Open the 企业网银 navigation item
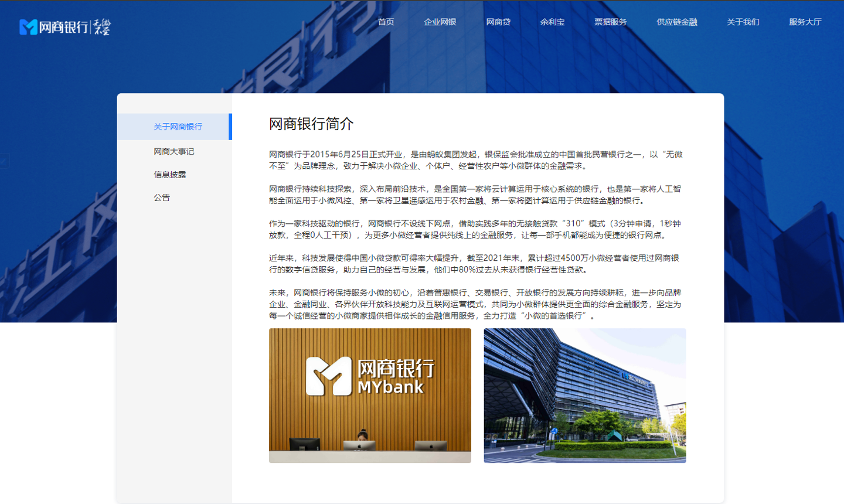 (x=440, y=22)
